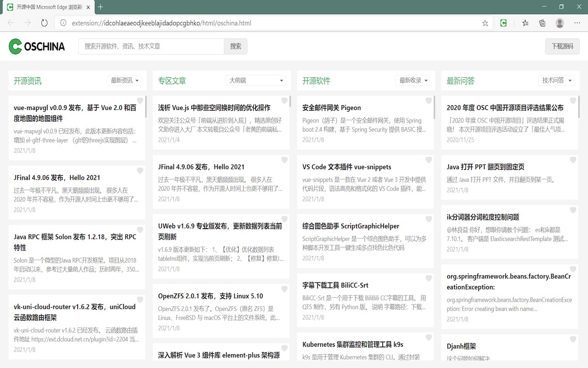Focus the 搜索开源软件 search field

coord(152,46)
